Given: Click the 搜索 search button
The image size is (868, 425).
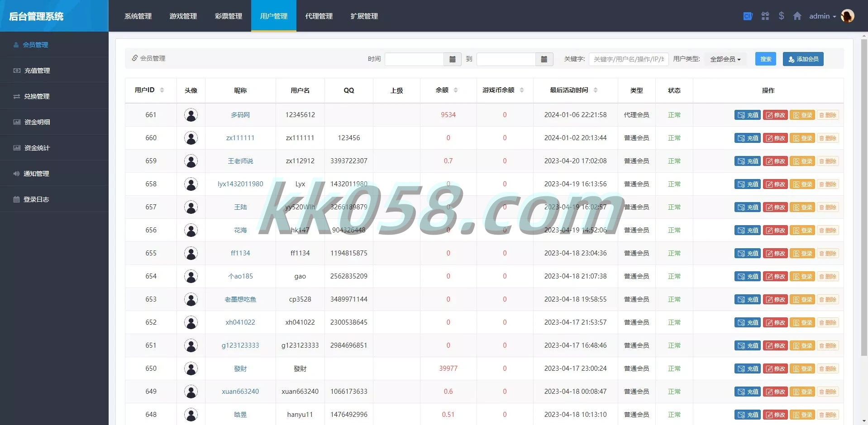Looking at the screenshot, I should tap(766, 59).
